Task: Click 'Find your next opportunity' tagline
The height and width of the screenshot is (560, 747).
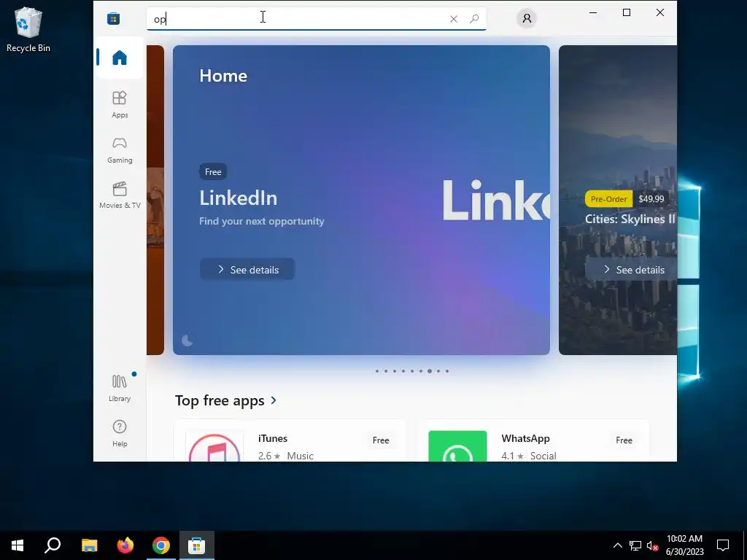Action: point(262,222)
